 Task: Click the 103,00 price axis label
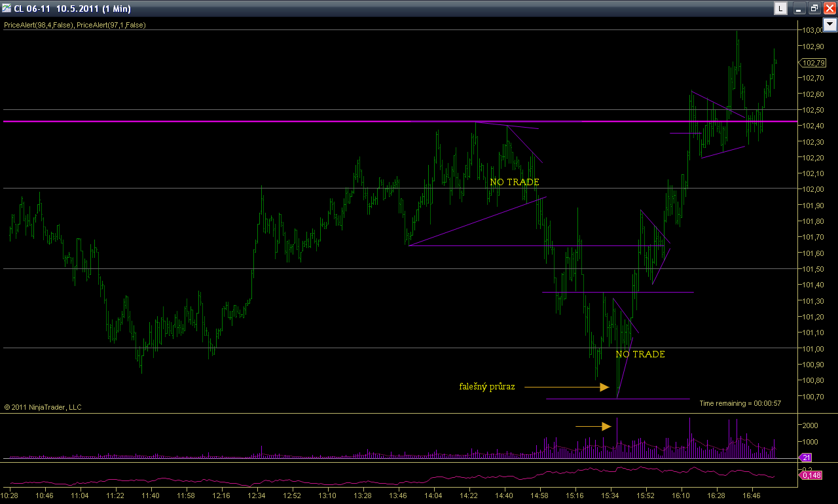click(813, 30)
